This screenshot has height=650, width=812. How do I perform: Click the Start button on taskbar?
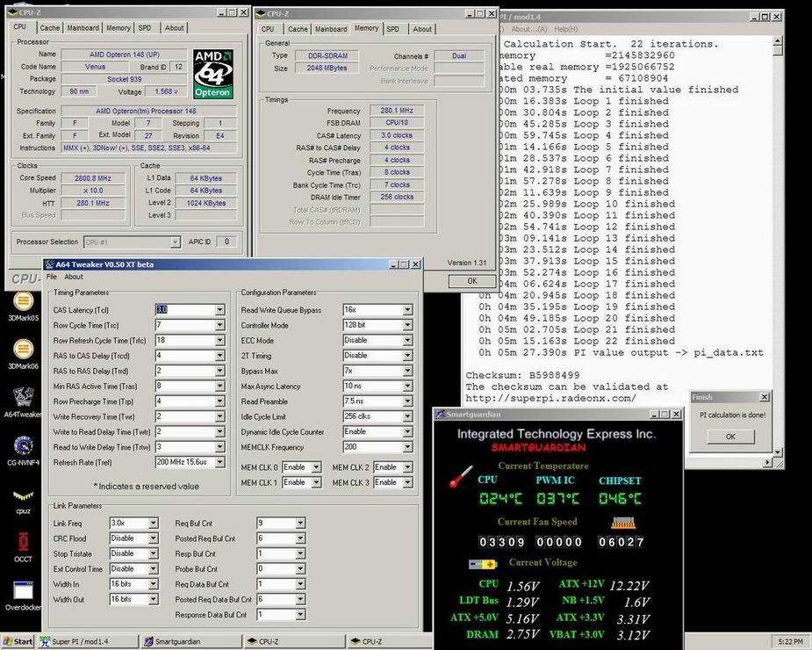pyautogui.click(x=17, y=642)
